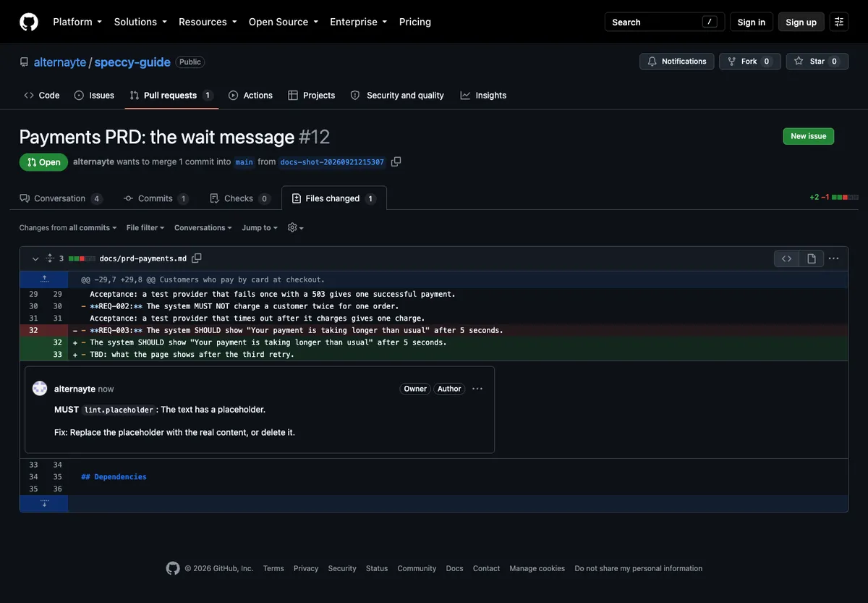868x603 pixels.
Task: Click the deleted line number 32
Action: pos(33,330)
